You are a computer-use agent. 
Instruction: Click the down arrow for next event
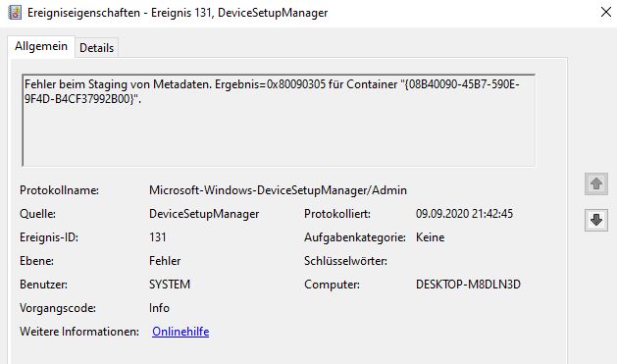[x=596, y=220]
